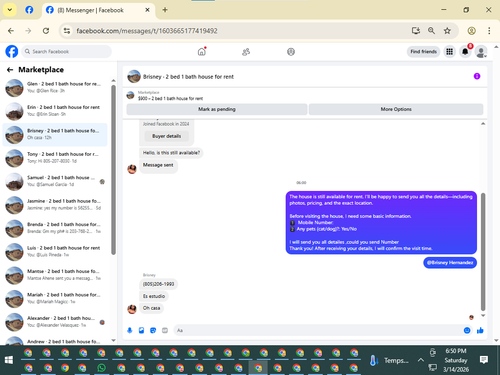Send a voice clip with microphone icon
Image resolution: width=500 pixels, height=375 pixels.
(130, 330)
